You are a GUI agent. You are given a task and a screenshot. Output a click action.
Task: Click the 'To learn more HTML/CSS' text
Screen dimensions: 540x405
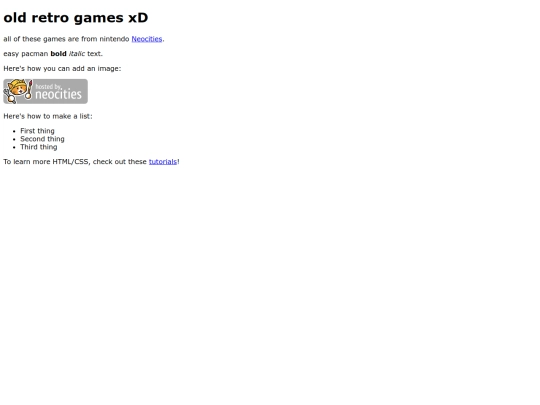tap(47, 162)
